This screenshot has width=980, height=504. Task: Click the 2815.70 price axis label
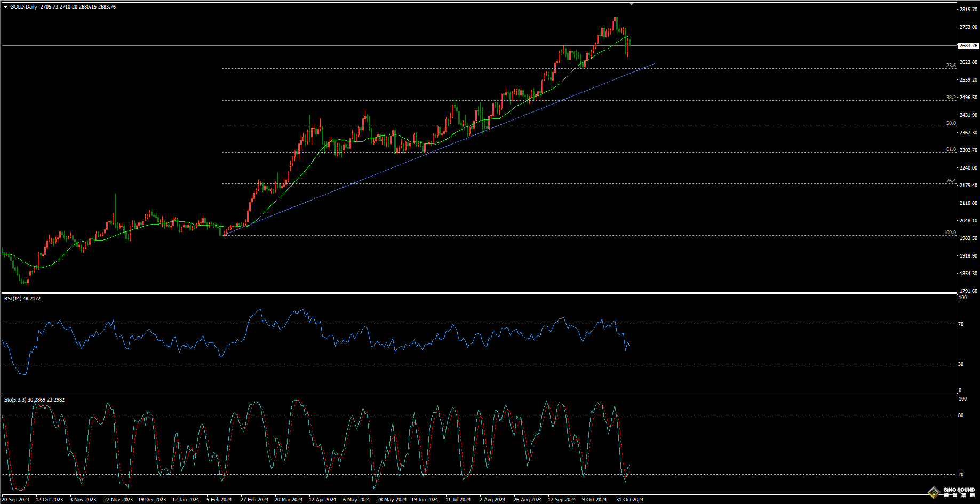pos(968,10)
